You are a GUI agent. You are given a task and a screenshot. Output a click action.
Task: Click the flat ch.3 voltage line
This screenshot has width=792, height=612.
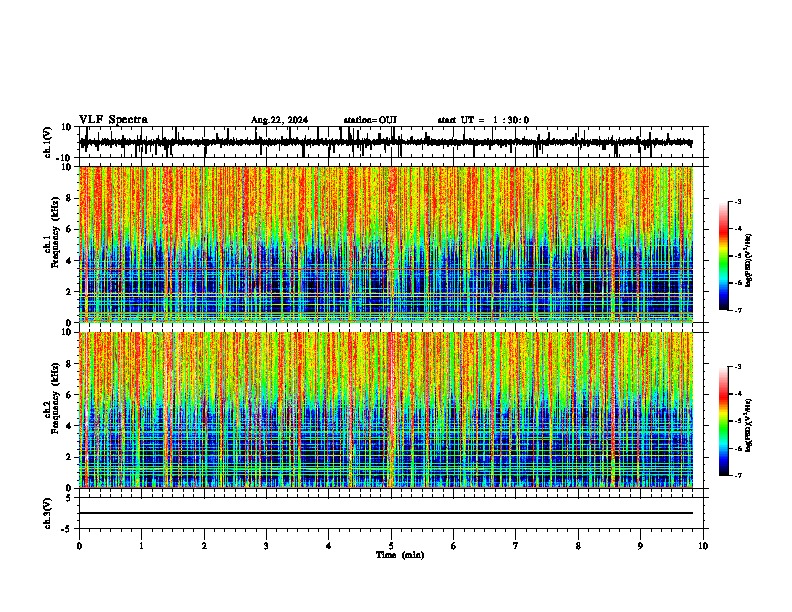[386, 513]
